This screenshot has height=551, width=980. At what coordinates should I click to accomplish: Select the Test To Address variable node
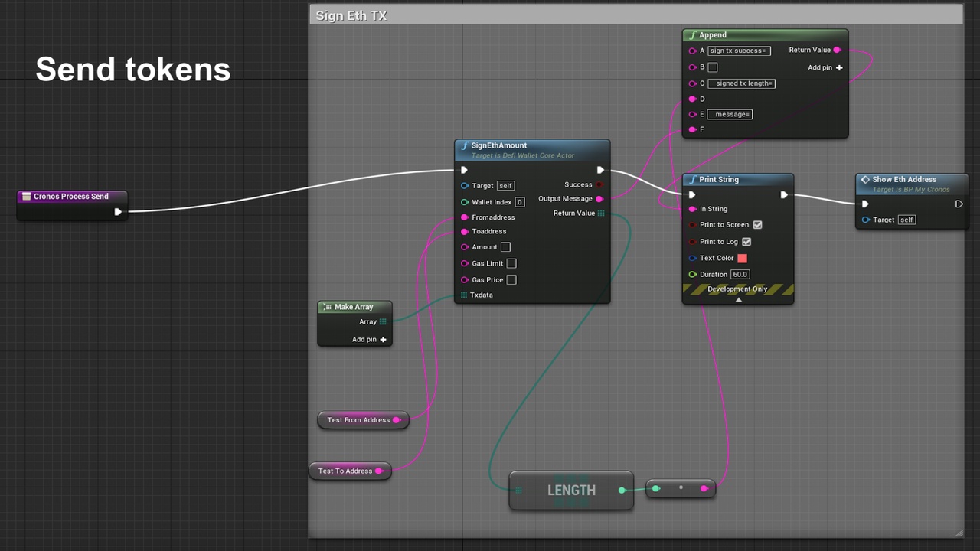click(x=350, y=471)
